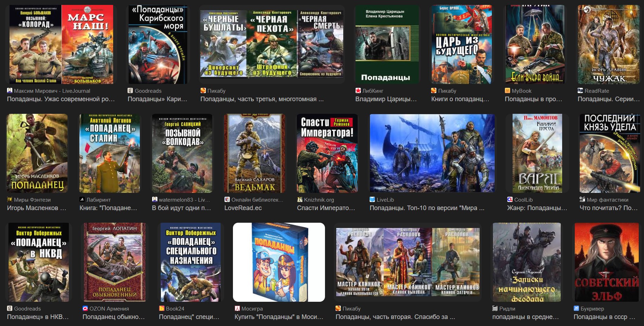
Task: Click the Пикабу favicon under Черные бушлаты covers
Action: coord(203,91)
